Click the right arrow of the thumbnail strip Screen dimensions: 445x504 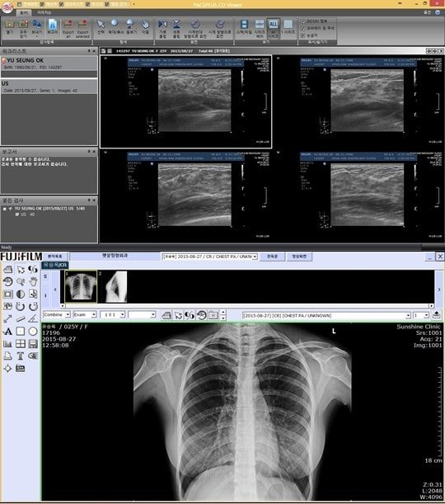tap(439, 290)
